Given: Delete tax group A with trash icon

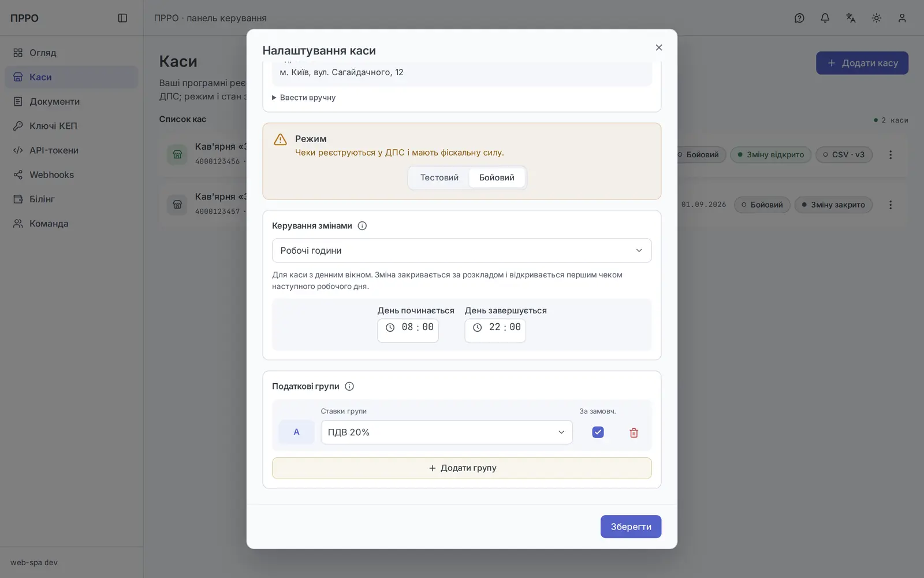Looking at the screenshot, I should [634, 432].
